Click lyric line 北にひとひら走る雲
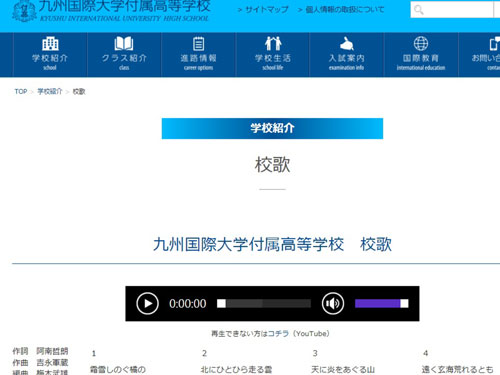 [236, 369]
